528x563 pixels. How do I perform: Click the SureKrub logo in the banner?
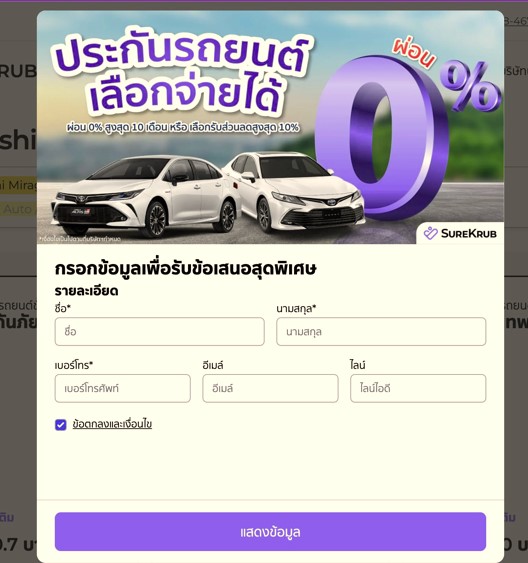pos(460,233)
